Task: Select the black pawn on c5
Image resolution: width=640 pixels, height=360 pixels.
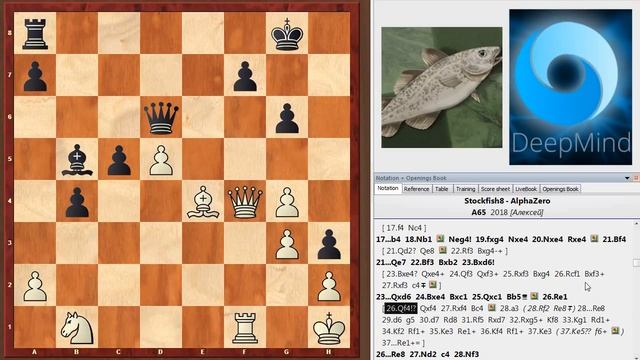Action: tap(119, 160)
